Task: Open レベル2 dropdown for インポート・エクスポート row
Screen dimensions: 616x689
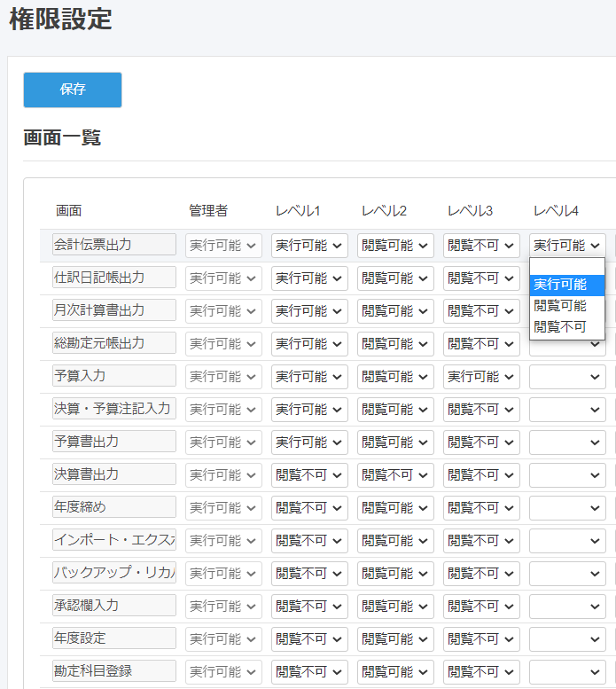Action: (x=395, y=541)
